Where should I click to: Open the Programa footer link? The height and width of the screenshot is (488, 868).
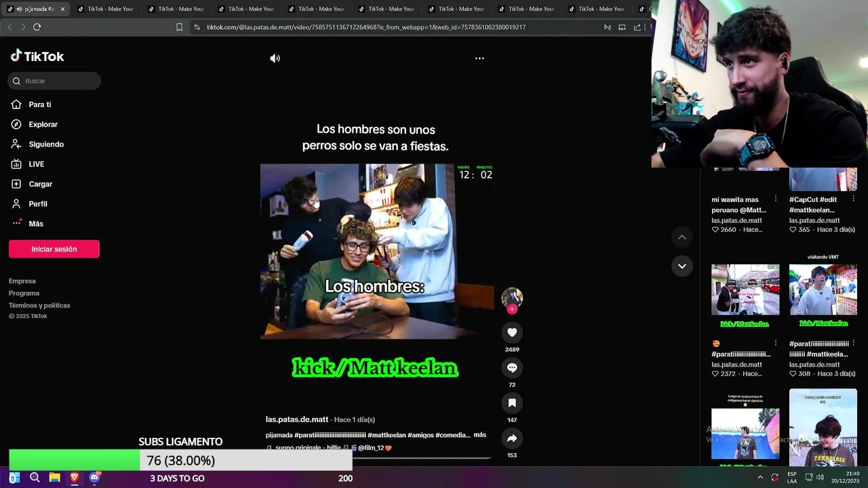pyautogui.click(x=24, y=293)
